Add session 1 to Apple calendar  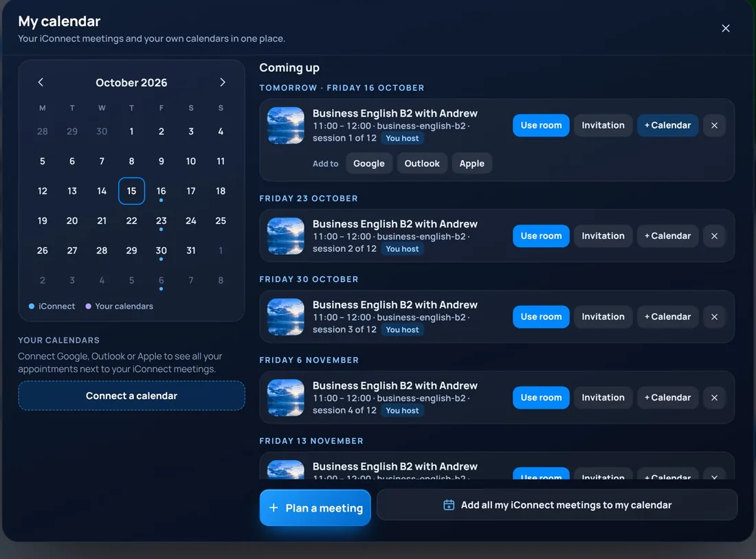(x=471, y=163)
